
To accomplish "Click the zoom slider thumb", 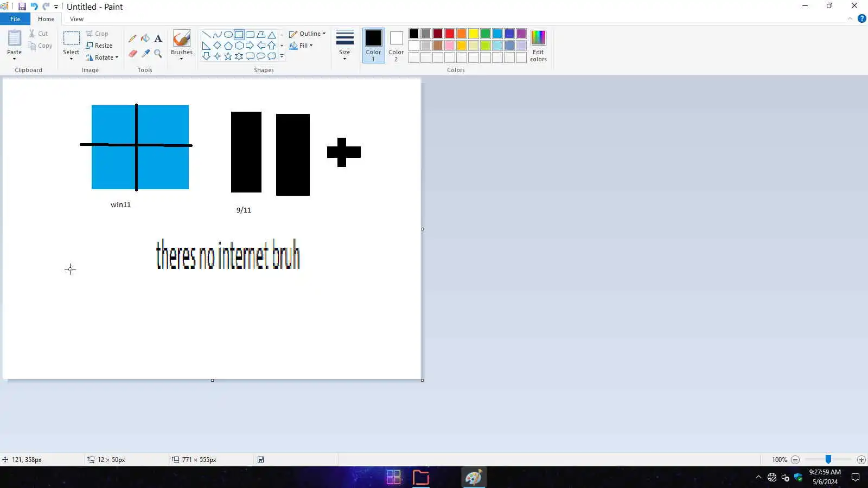I will click(x=828, y=459).
